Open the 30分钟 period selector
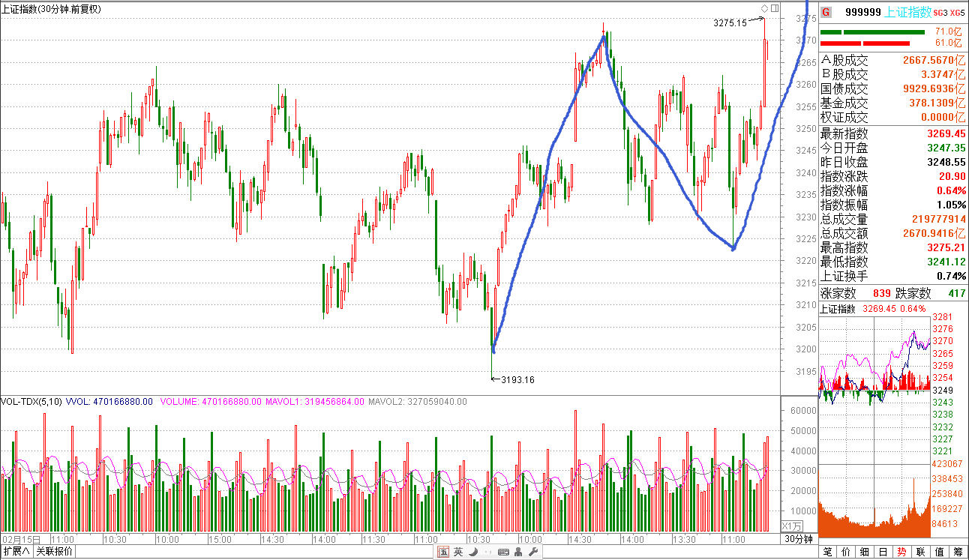Screen dimensions: 969x560 799,539
